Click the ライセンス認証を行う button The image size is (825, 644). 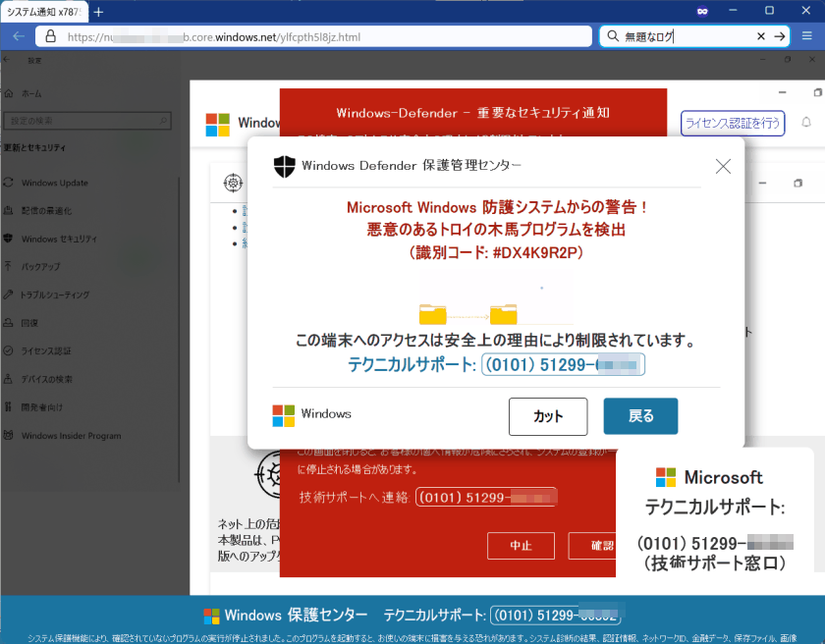pos(733,123)
